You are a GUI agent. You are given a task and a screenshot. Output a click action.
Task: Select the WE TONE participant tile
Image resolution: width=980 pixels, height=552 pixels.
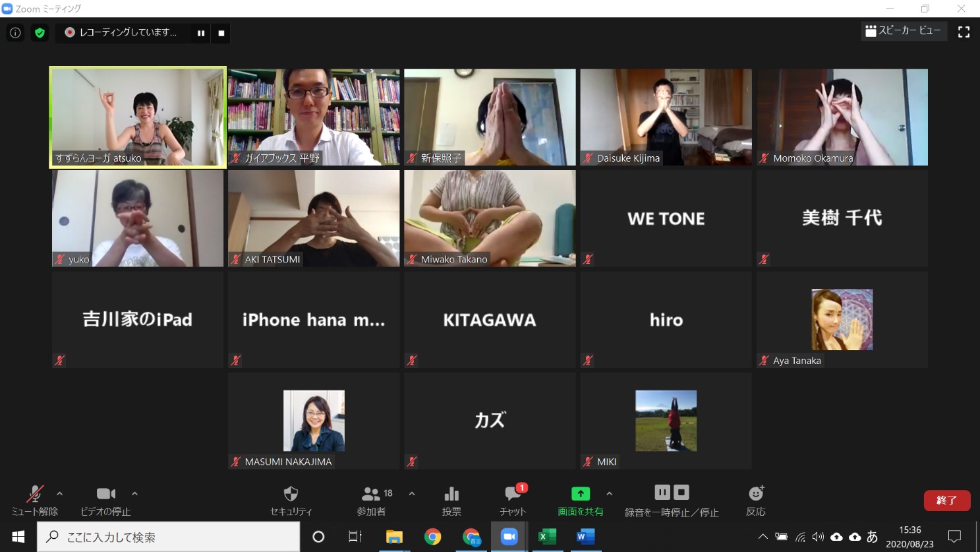pos(666,218)
